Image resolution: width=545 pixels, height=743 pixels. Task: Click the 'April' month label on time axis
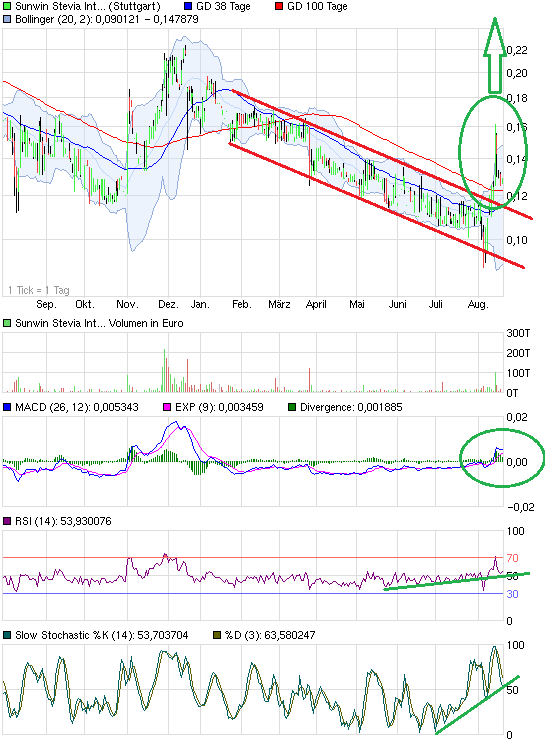[x=316, y=304]
